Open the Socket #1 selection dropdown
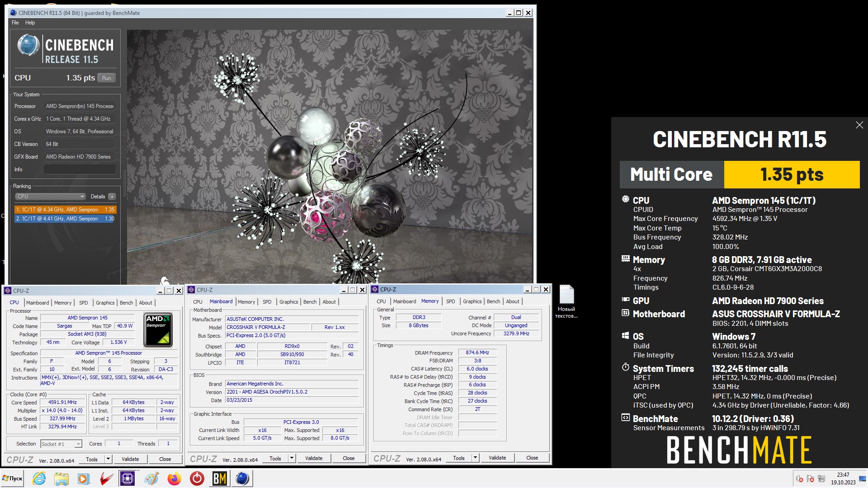 61,444
